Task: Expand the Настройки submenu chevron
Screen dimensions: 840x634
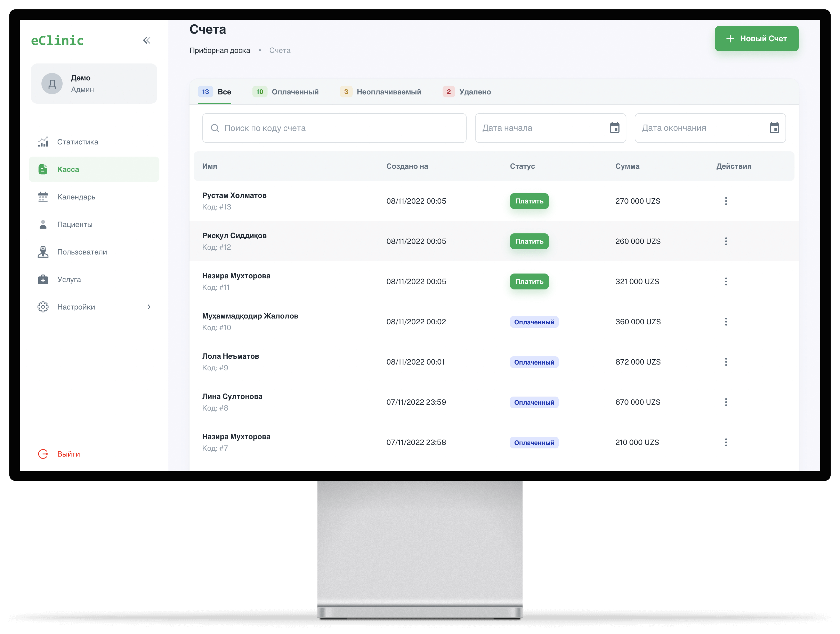Action: 149,307
